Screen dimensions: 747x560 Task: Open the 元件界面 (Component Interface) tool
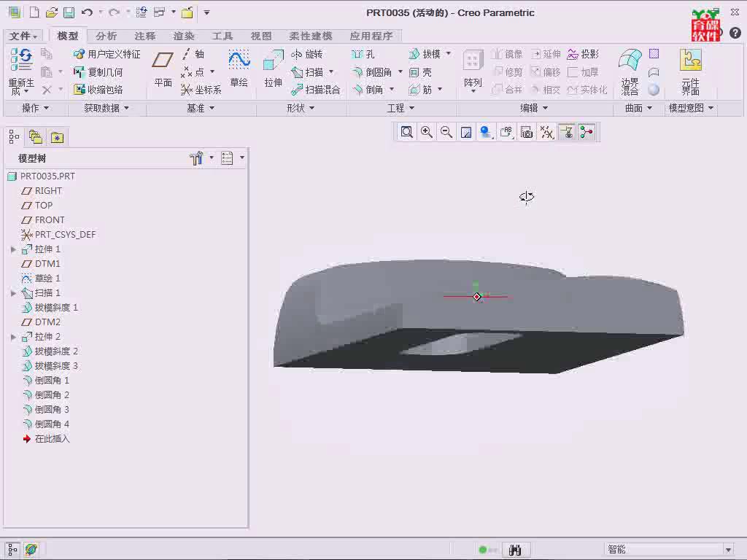(x=690, y=71)
